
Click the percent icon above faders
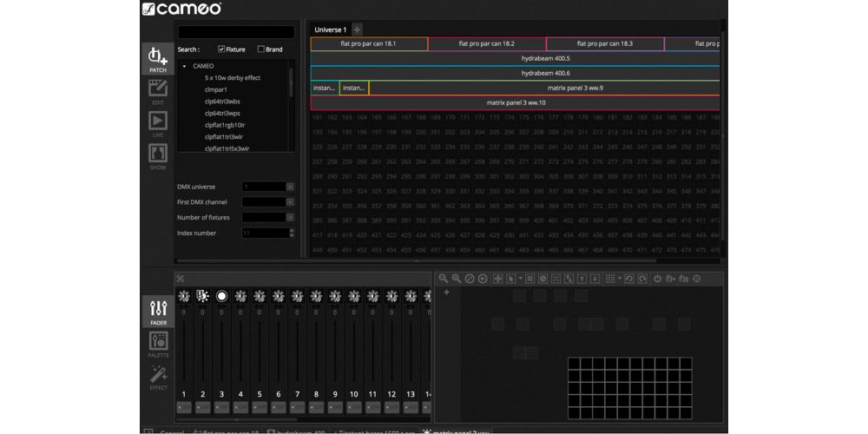181,279
